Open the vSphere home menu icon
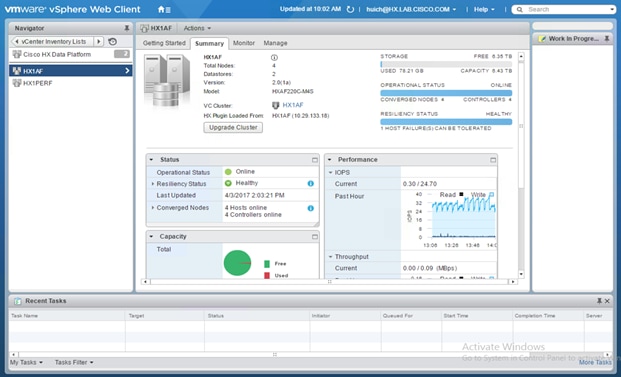 164,10
